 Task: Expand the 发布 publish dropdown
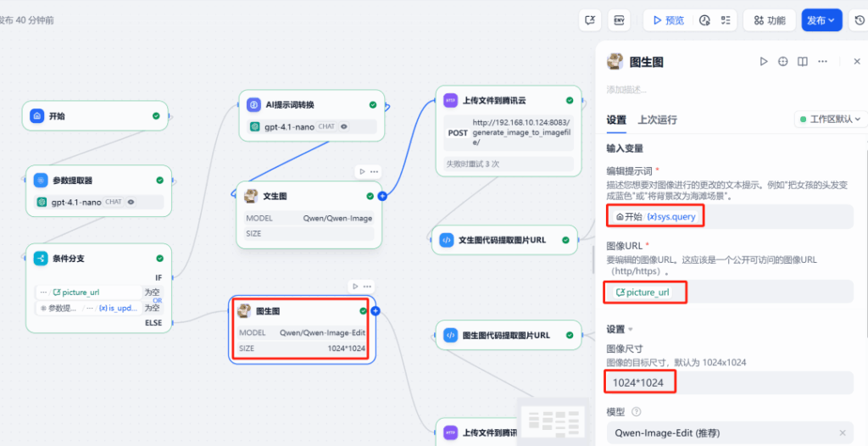(821, 20)
